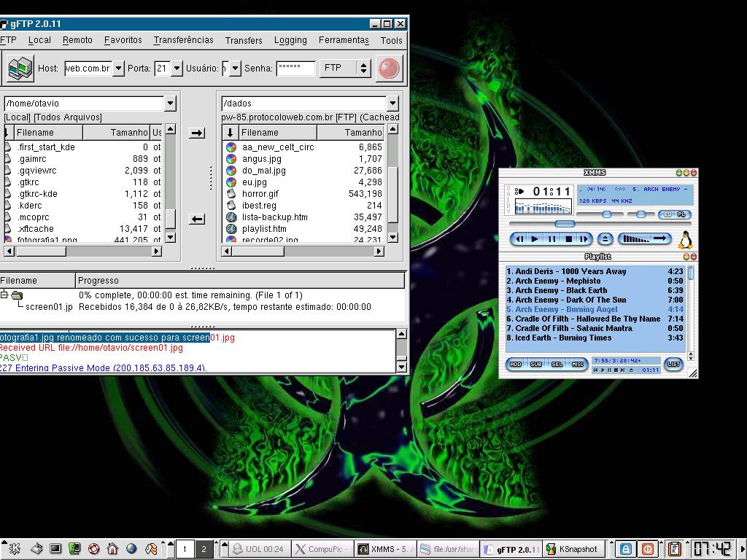The height and width of the screenshot is (560, 747).
Task: Open the Favoritos menu
Action: click(123, 41)
